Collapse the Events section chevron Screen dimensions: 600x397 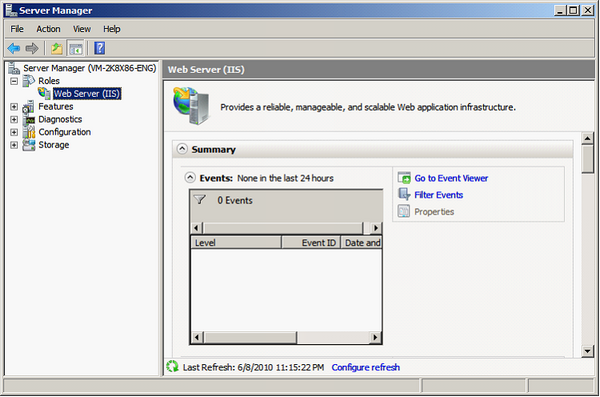(190, 178)
